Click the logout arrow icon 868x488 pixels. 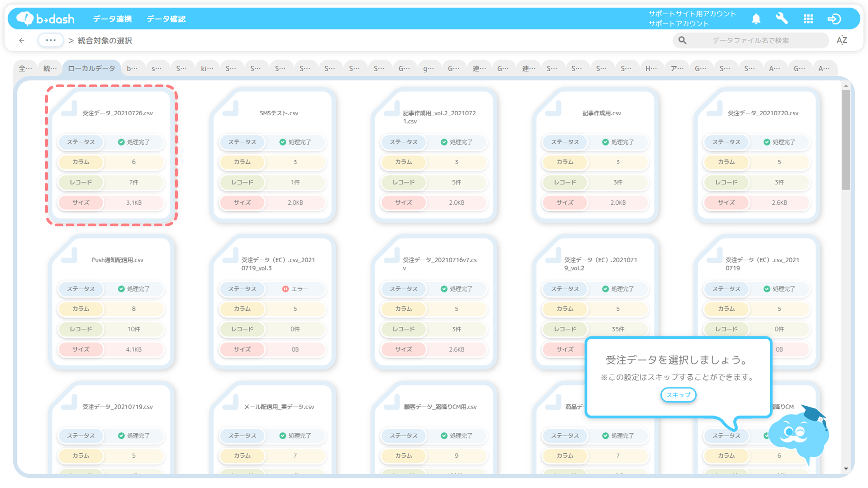click(x=834, y=19)
